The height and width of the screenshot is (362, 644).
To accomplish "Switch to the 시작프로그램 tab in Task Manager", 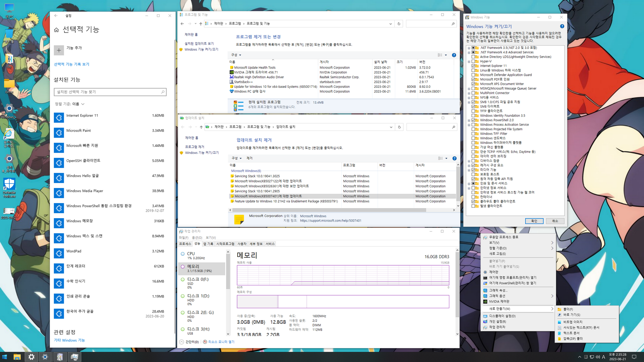I will pos(225,244).
